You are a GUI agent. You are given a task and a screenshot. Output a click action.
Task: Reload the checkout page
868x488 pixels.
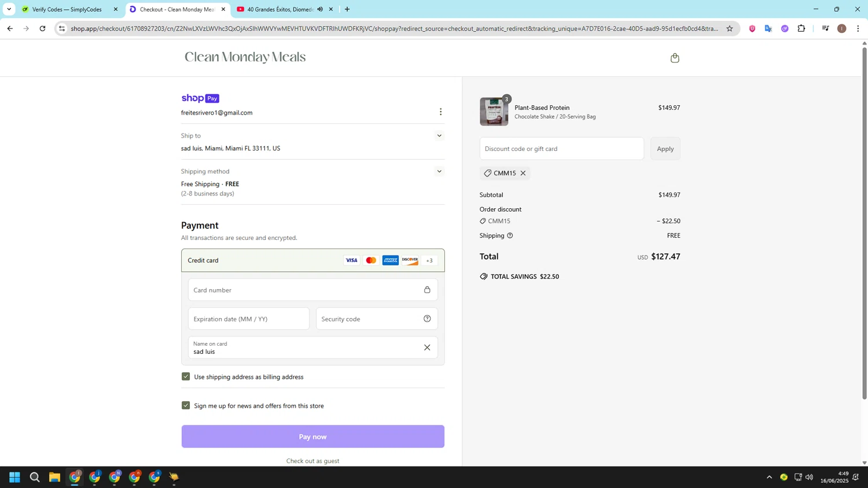(42, 28)
